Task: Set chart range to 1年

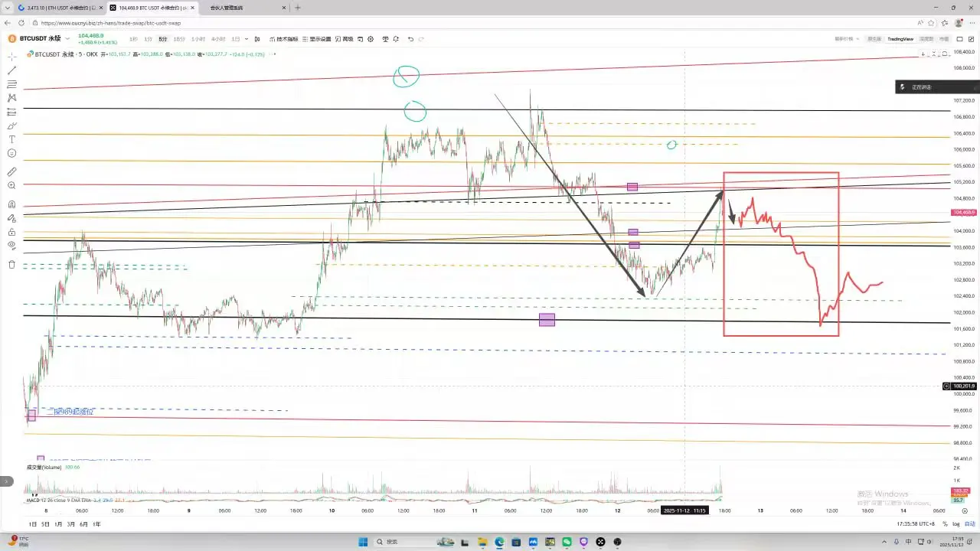Action: click(x=96, y=524)
